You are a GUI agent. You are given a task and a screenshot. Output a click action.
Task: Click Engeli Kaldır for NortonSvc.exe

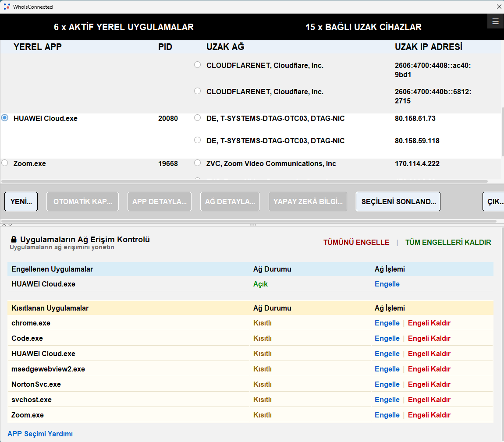tap(429, 384)
